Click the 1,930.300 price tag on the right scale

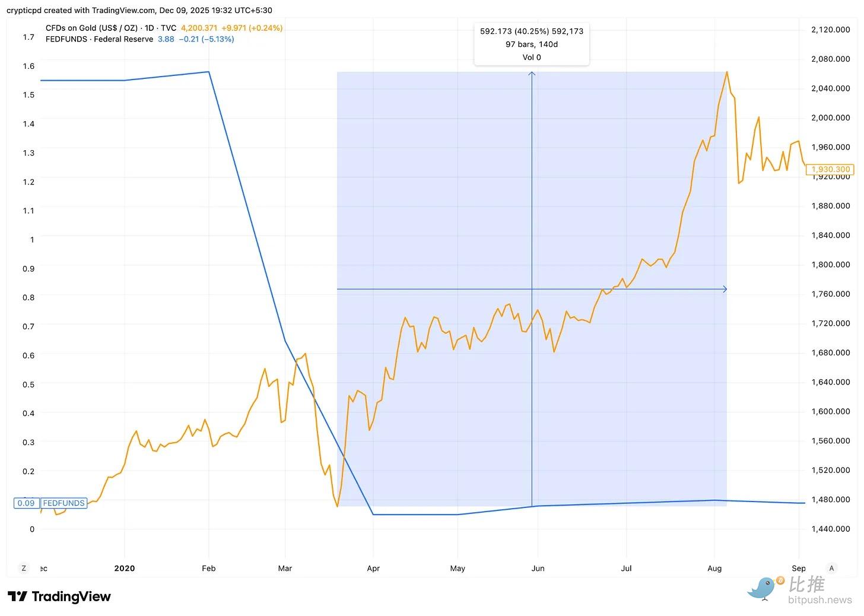click(x=830, y=169)
